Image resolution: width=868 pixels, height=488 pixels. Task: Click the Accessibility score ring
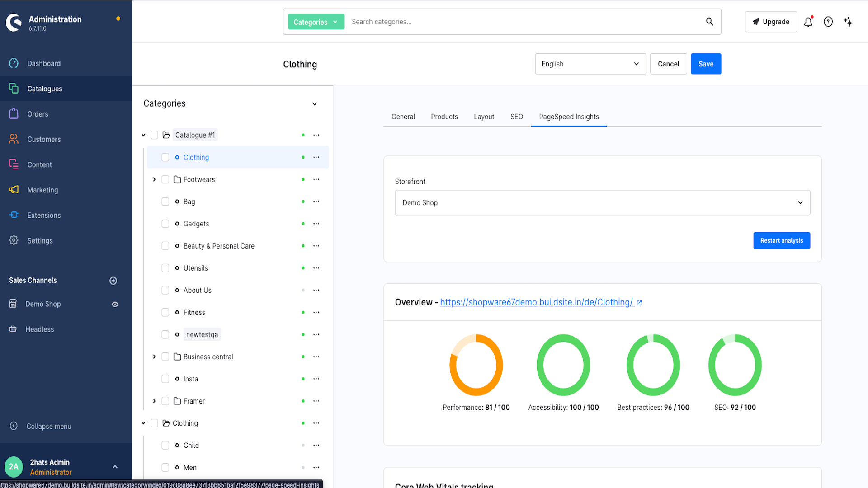(563, 365)
